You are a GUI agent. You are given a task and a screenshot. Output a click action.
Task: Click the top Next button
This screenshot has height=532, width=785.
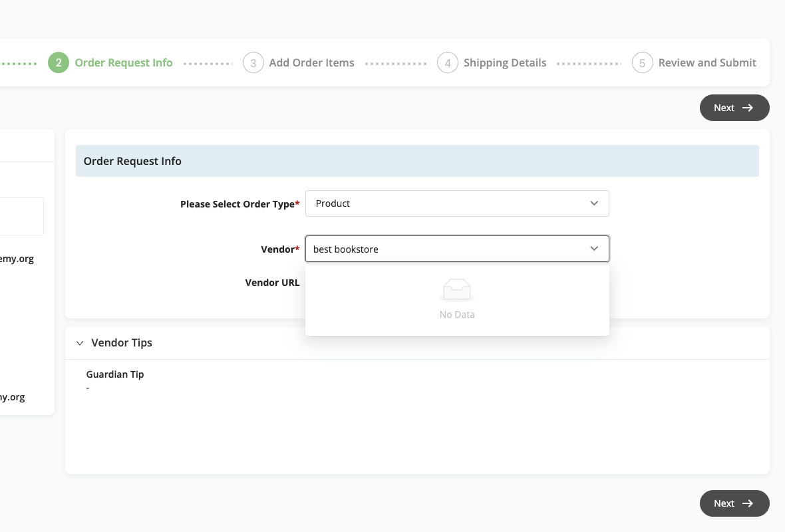click(734, 108)
